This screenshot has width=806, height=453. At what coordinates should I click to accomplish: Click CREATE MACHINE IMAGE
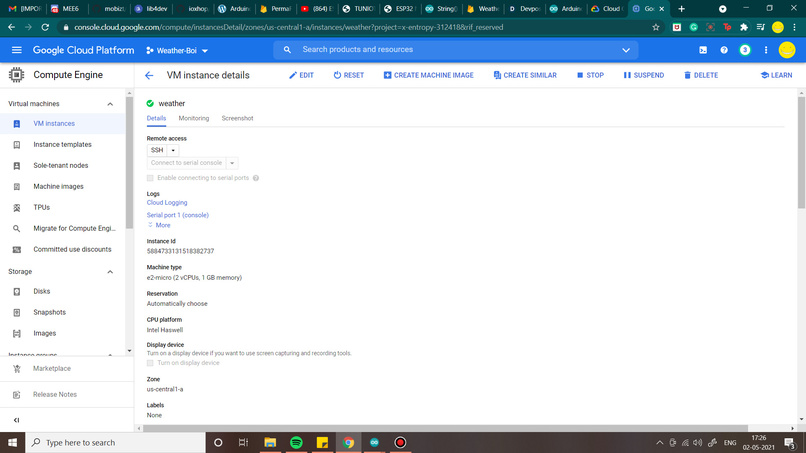pyautogui.click(x=428, y=75)
